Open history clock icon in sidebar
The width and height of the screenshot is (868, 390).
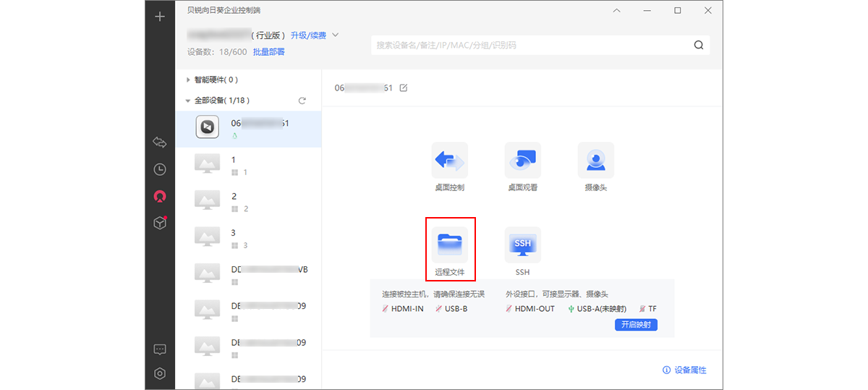[x=160, y=169]
